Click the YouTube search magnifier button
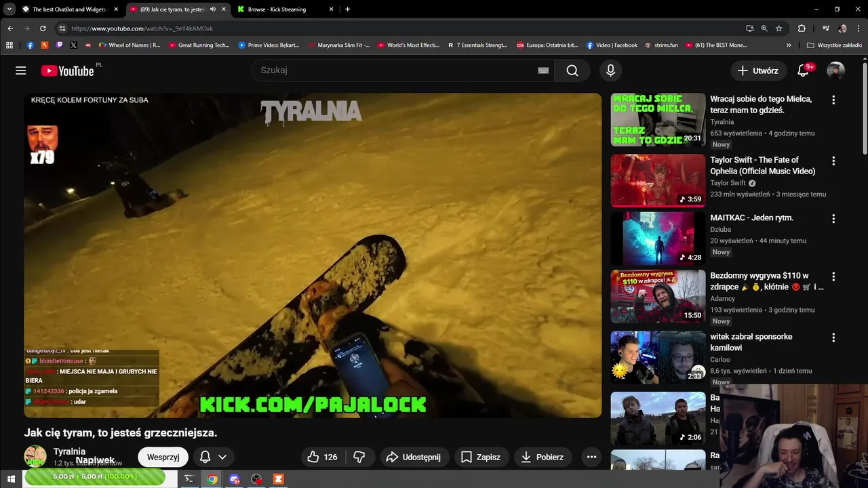 tap(572, 70)
